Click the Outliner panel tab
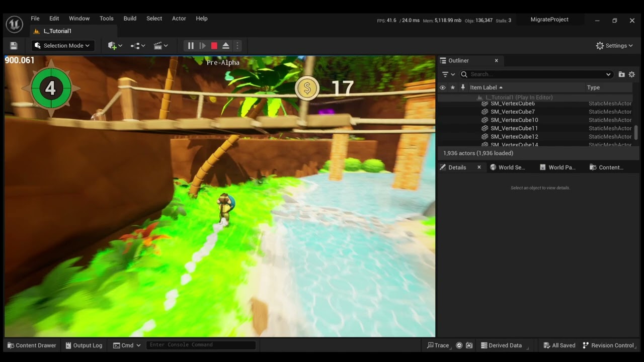The width and height of the screenshot is (644, 362). [459, 60]
